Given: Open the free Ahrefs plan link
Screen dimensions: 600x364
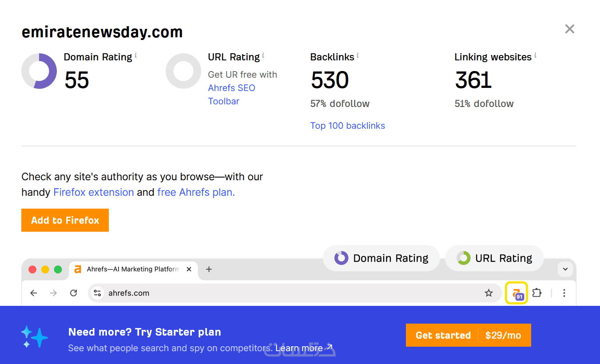Looking at the screenshot, I should (196, 192).
